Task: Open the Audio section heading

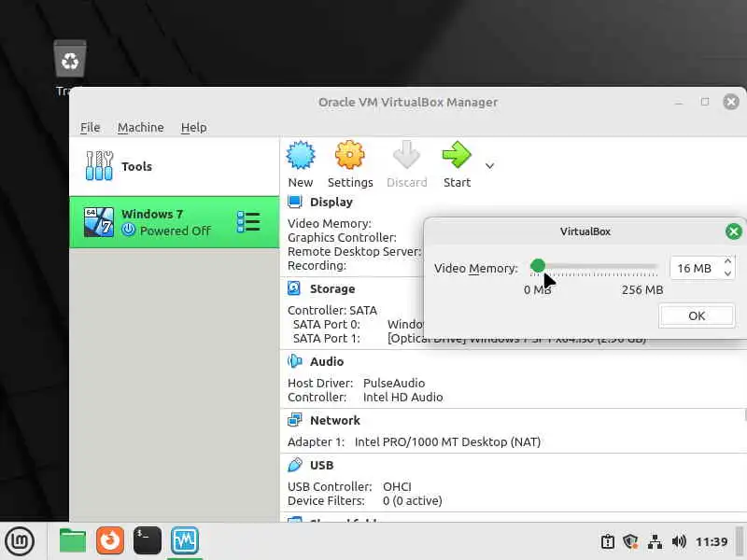Action: click(327, 361)
